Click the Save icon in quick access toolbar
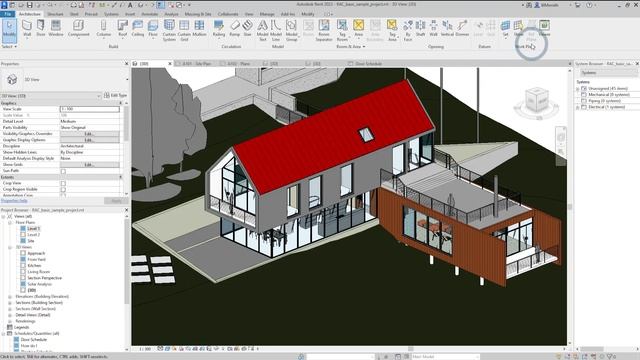 coord(30,5)
